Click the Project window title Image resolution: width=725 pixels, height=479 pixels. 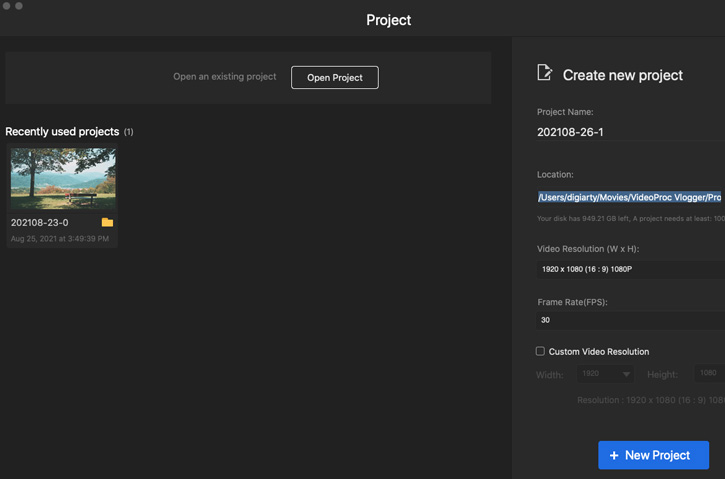pos(388,20)
